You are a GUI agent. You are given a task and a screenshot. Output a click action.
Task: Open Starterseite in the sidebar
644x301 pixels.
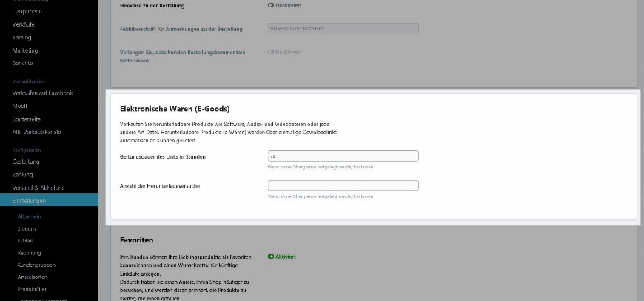pyautogui.click(x=27, y=119)
